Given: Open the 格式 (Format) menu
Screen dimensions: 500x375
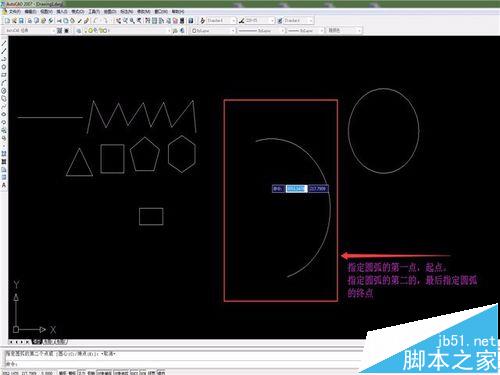Looking at the screenshot, I should pos(78,11).
